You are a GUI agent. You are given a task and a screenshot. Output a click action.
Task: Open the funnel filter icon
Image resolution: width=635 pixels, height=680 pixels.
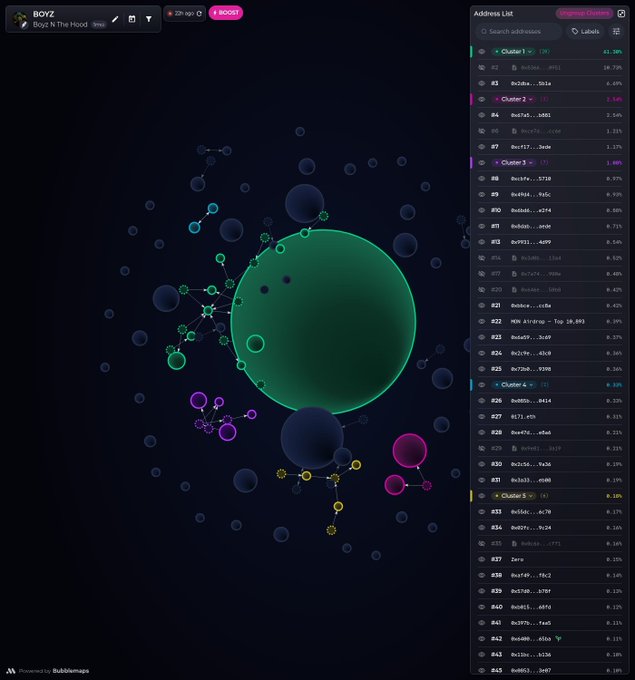pyautogui.click(x=149, y=19)
